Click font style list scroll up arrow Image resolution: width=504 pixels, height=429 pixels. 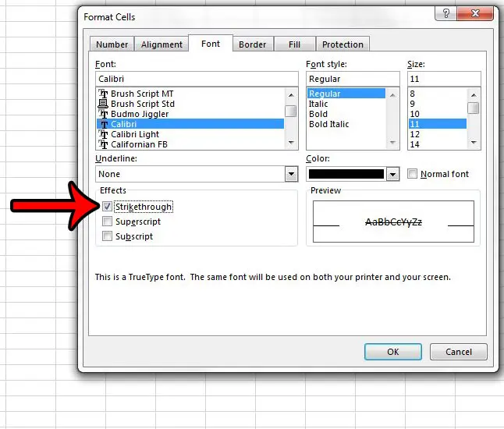coord(392,95)
